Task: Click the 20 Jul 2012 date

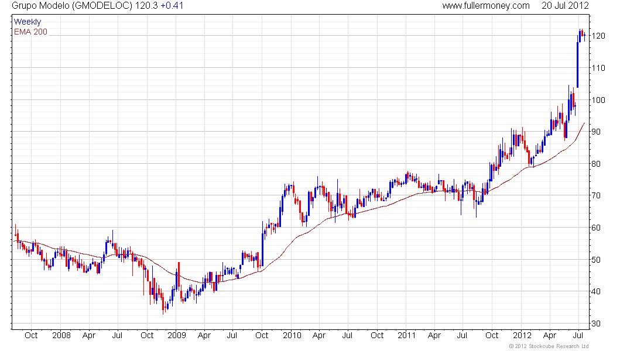Action: pyautogui.click(x=565, y=6)
